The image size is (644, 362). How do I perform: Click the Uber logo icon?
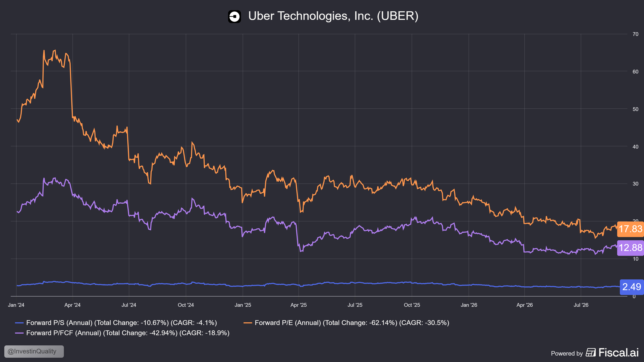click(234, 16)
